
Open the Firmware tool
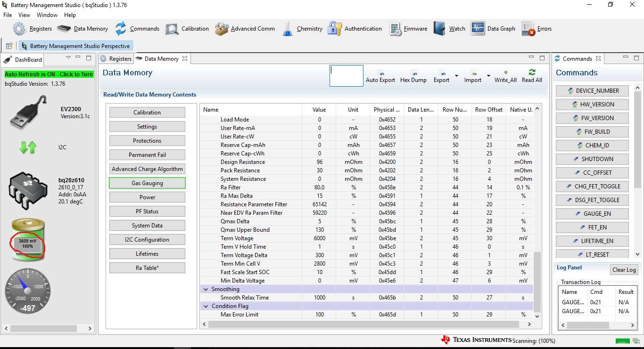pyautogui.click(x=408, y=29)
